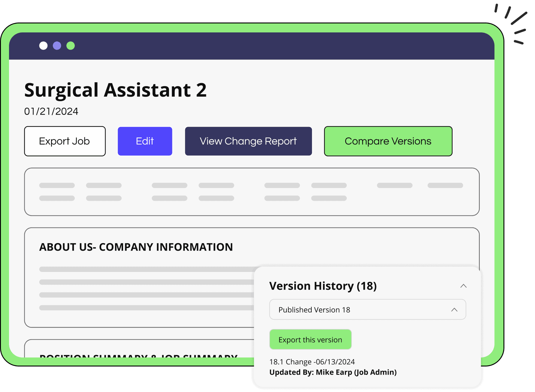Collapse the Version History panel using its chevron

[x=463, y=286]
